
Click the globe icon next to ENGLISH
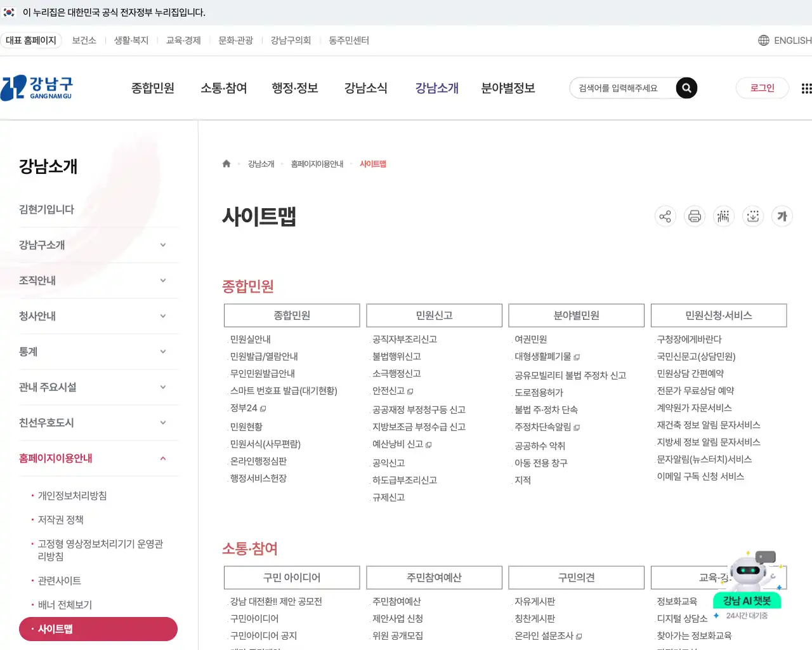(764, 40)
